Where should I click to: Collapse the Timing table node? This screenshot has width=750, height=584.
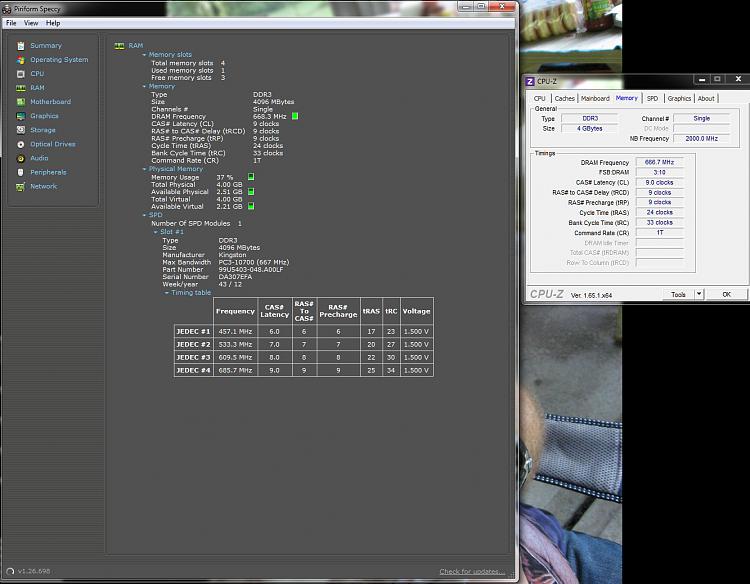point(166,293)
